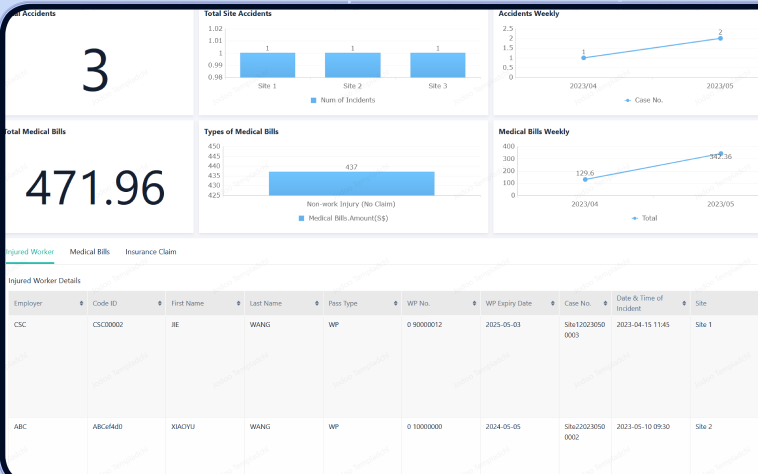
Task: Sort table by Last Name column arrows
Action: [317, 303]
